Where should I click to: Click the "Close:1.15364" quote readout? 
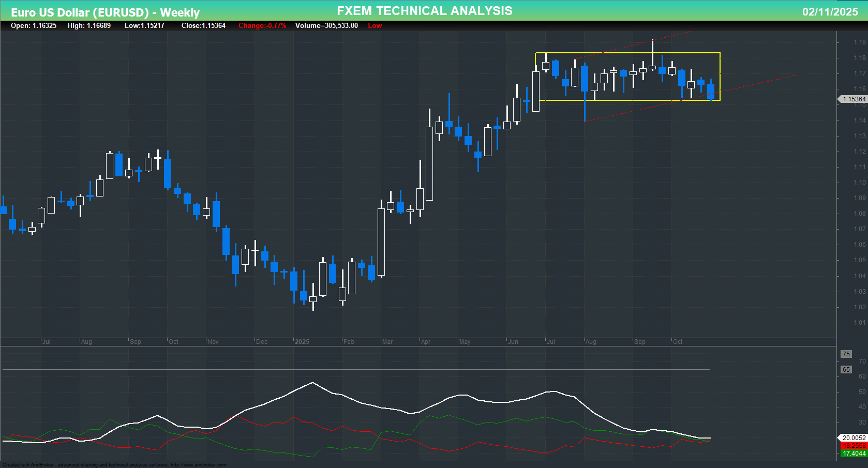(x=203, y=25)
